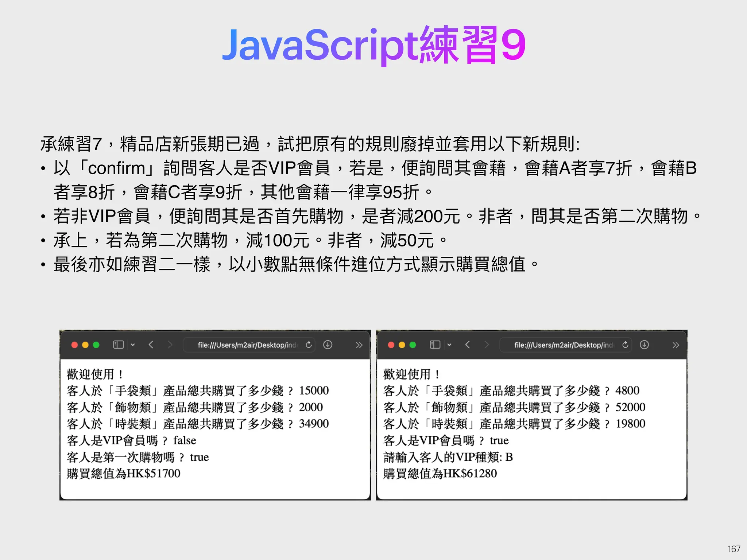Click the line '客人是第一次購物嗎？ true'

tap(138, 457)
